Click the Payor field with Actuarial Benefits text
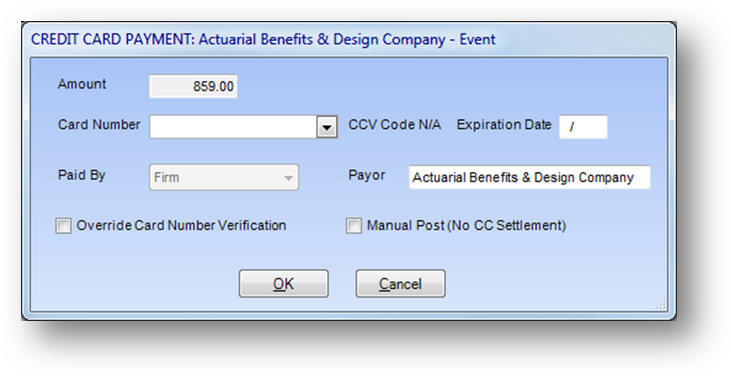 (x=530, y=177)
